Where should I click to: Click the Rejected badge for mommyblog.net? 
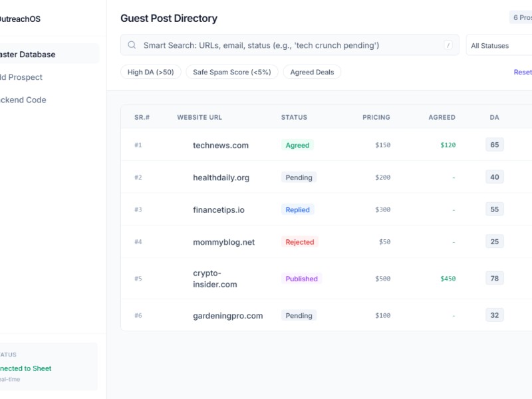299,242
